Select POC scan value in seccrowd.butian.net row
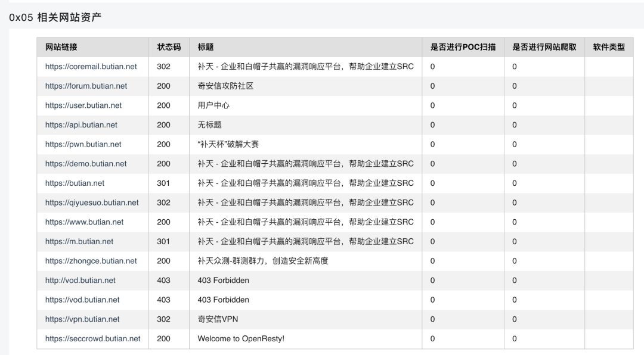This screenshot has height=355, width=644. (x=432, y=338)
